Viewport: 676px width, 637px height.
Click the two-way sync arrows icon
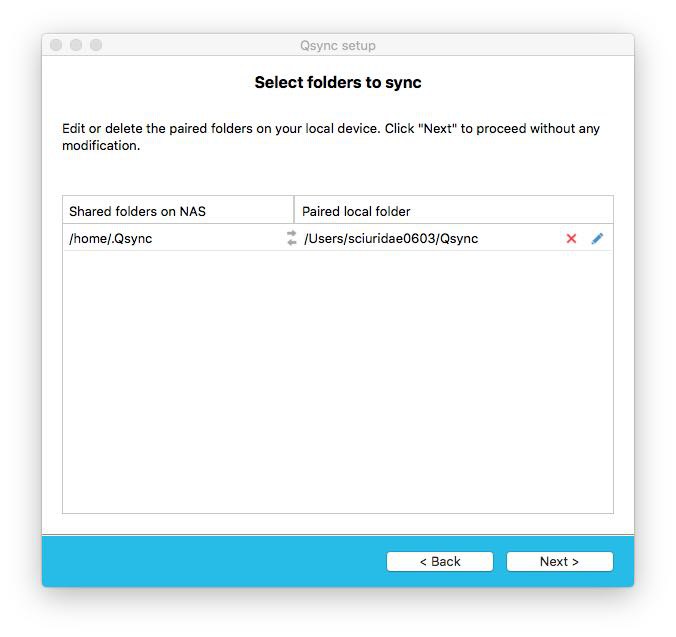tap(292, 238)
